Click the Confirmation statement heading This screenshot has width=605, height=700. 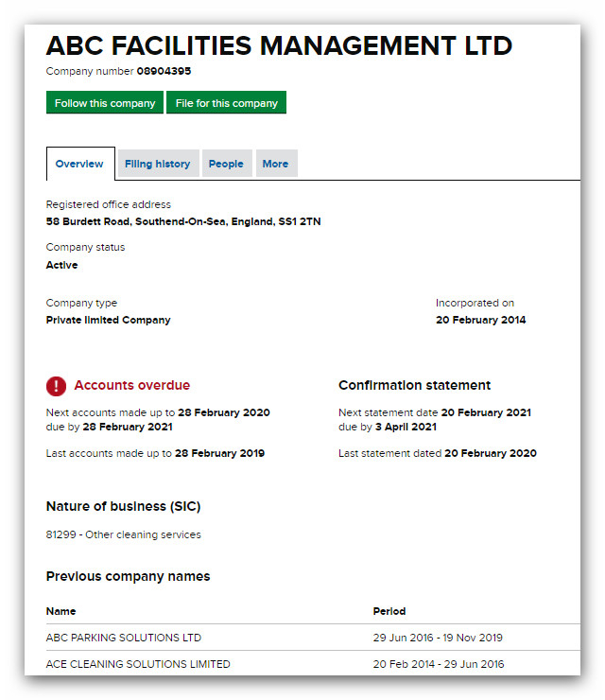tap(414, 385)
